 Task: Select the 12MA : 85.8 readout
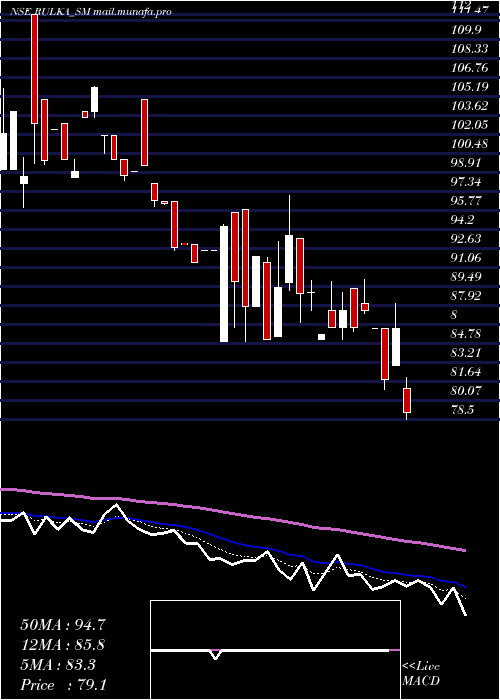(63, 645)
